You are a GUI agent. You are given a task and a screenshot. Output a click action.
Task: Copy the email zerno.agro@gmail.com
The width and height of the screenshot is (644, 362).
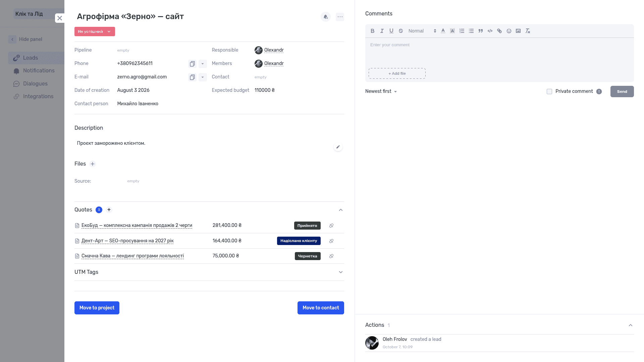point(192,77)
